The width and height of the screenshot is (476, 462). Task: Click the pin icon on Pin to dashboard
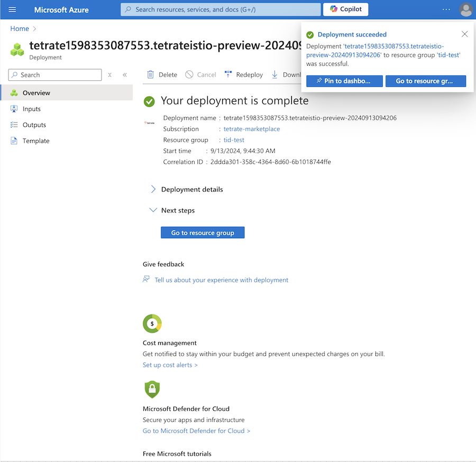(319, 80)
